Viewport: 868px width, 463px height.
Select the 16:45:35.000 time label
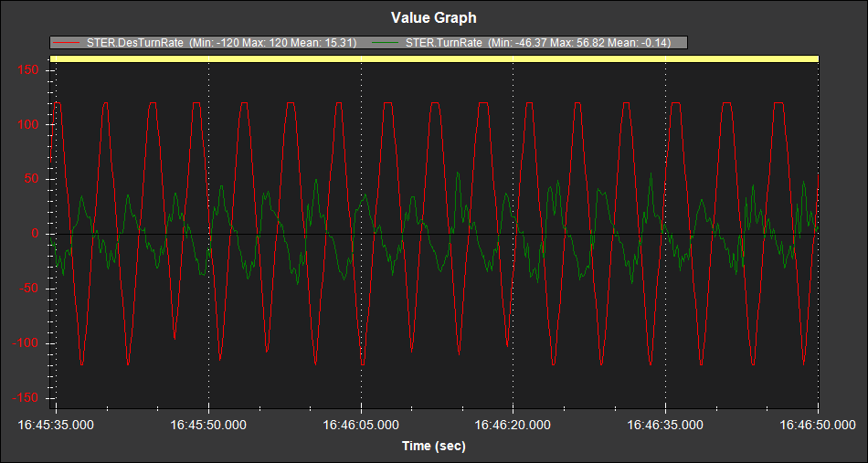point(57,425)
